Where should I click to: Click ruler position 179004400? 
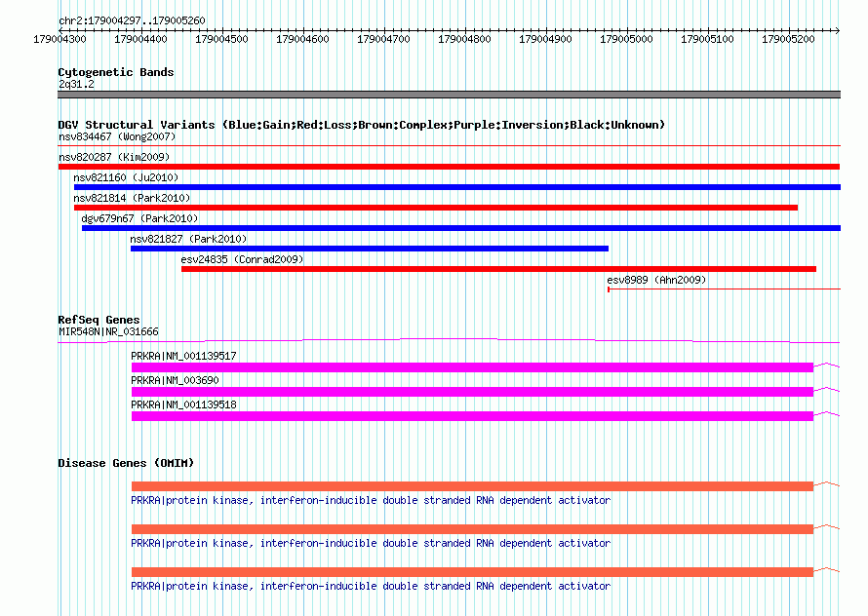(x=140, y=39)
